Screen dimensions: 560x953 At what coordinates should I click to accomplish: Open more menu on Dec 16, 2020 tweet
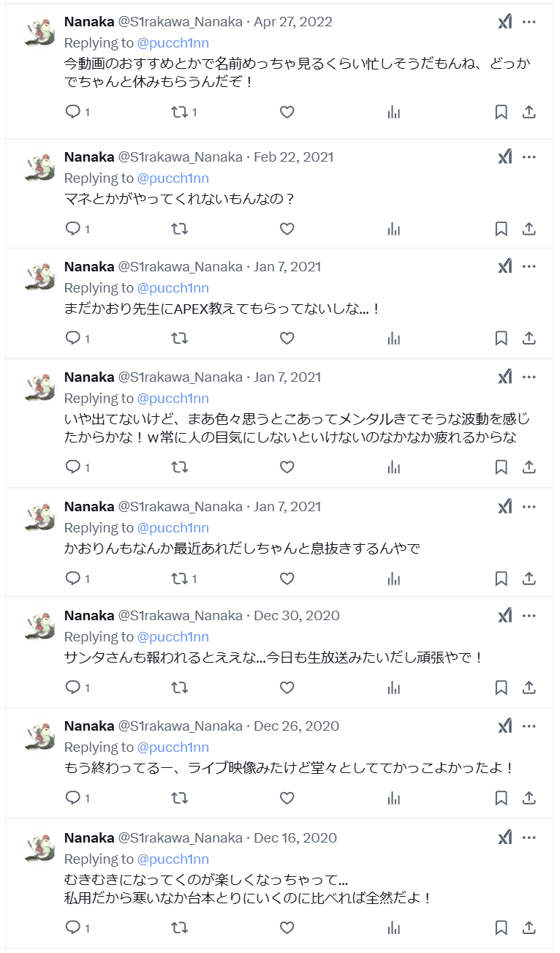coord(529,837)
